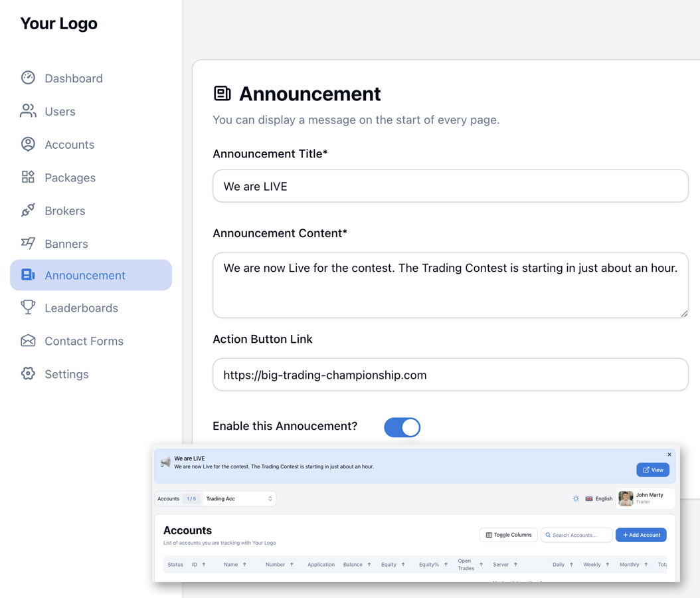
Task: Click the View button in announcement banner
Action: pos(652,470)
